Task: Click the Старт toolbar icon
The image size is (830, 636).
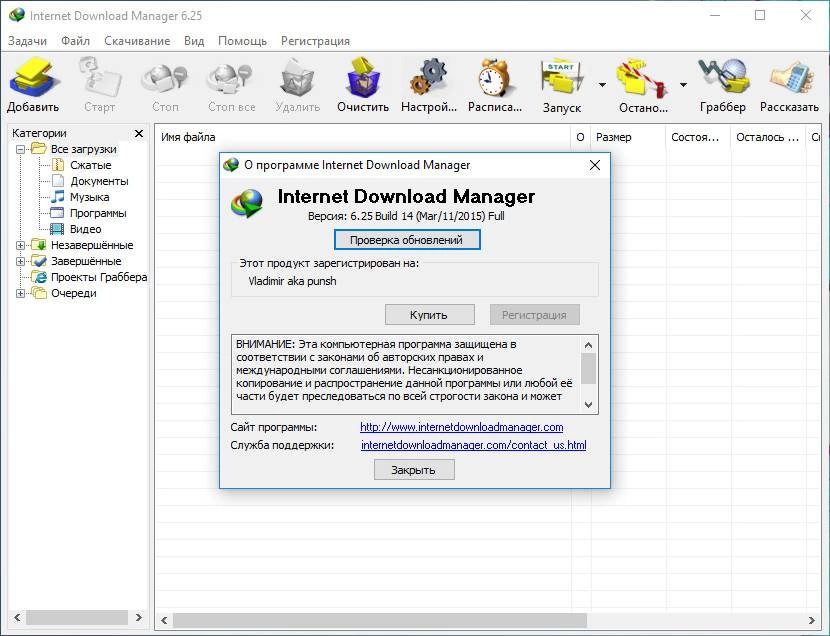Action: click(100, 78)
